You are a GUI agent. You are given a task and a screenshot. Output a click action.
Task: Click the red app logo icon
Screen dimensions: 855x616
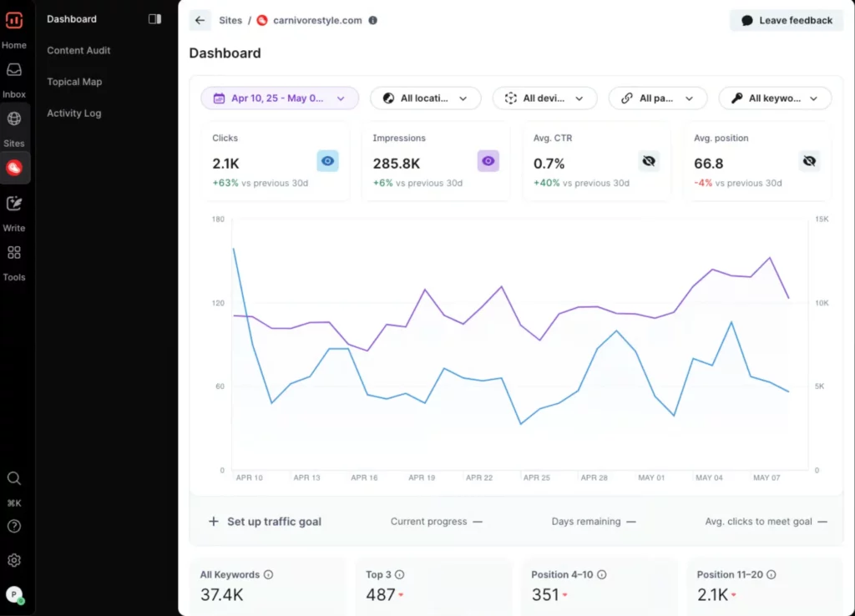coord(14,20)
